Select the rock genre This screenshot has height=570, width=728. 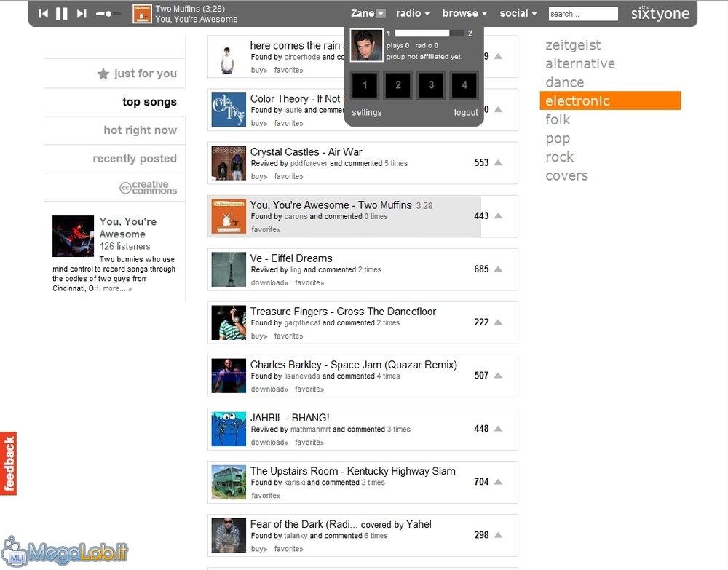coord(559,157)
